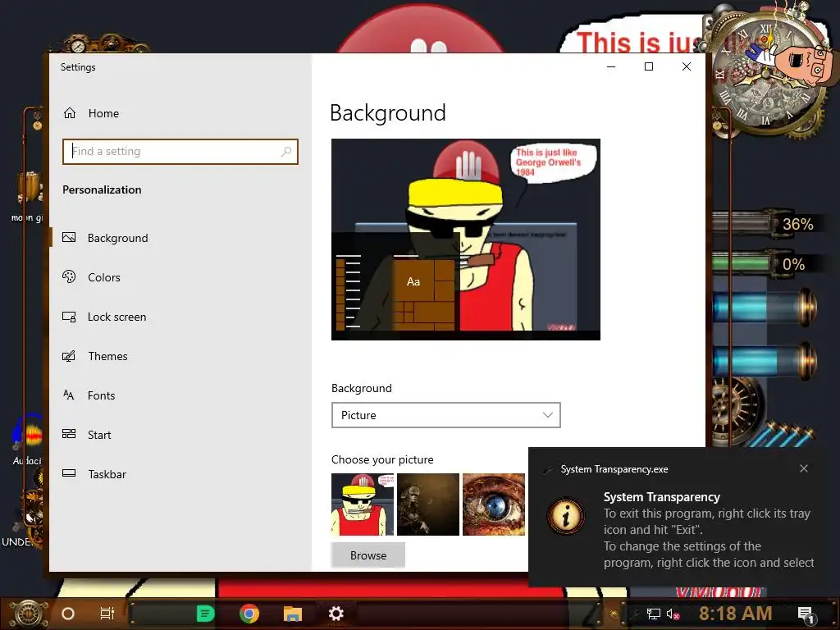
Task: Click the desktop background preview image
Action: pos(466,240)
